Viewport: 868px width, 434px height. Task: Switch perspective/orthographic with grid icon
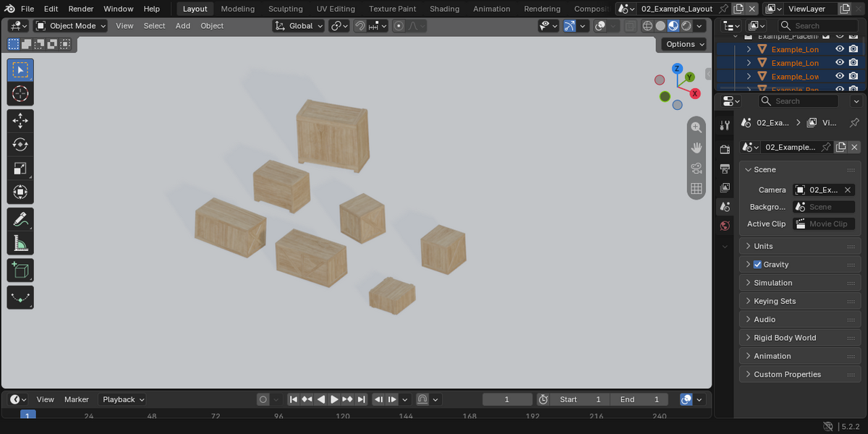click(x=696, y=188)
